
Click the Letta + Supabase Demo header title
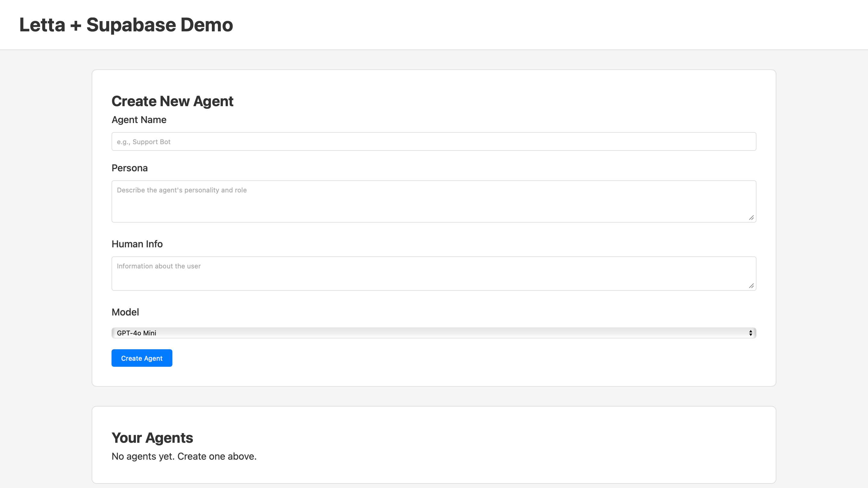point(126,25)
